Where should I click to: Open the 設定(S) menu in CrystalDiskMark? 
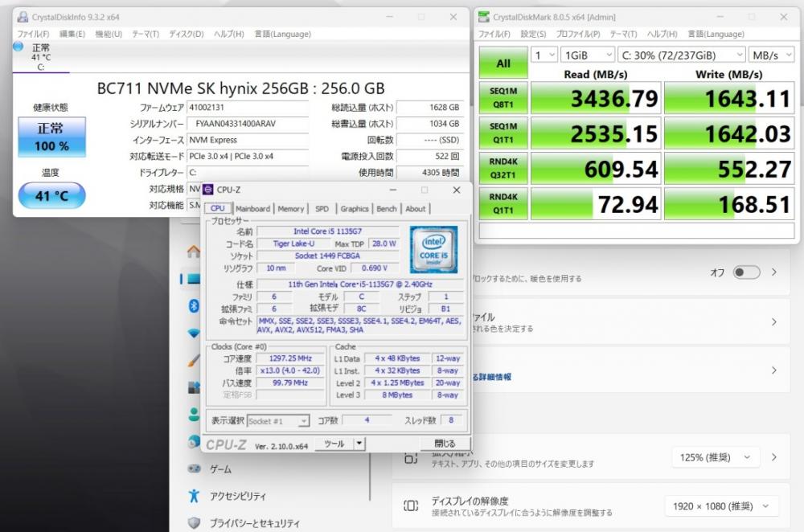click(533, 34)
